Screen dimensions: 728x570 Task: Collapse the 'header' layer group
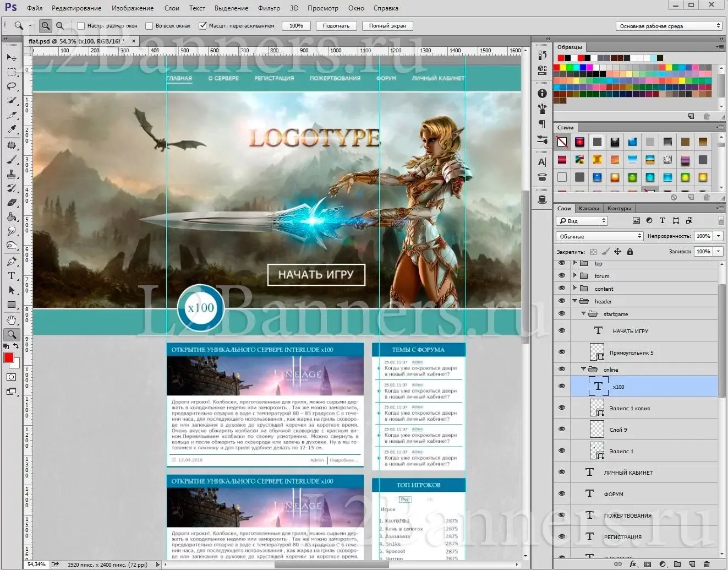pos(575,301)
